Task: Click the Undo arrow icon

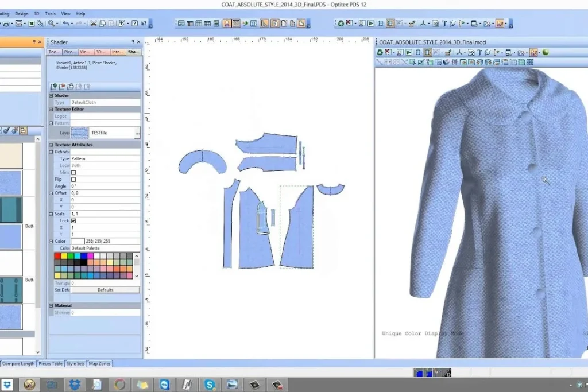Action: tap(66, 24)
